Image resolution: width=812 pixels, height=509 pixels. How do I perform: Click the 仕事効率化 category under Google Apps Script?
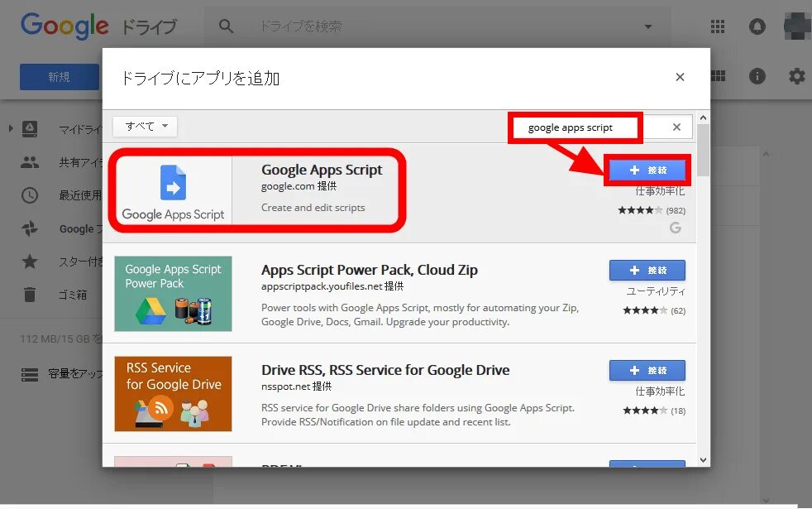660,191
